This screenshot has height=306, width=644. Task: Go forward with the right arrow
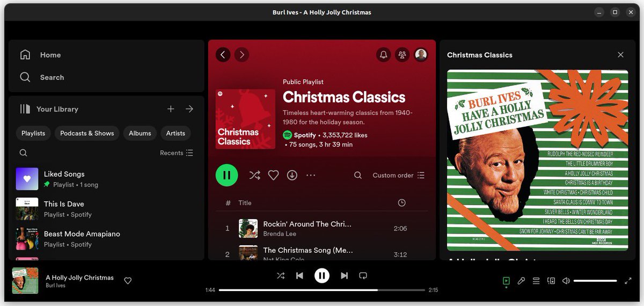(241, 54)
